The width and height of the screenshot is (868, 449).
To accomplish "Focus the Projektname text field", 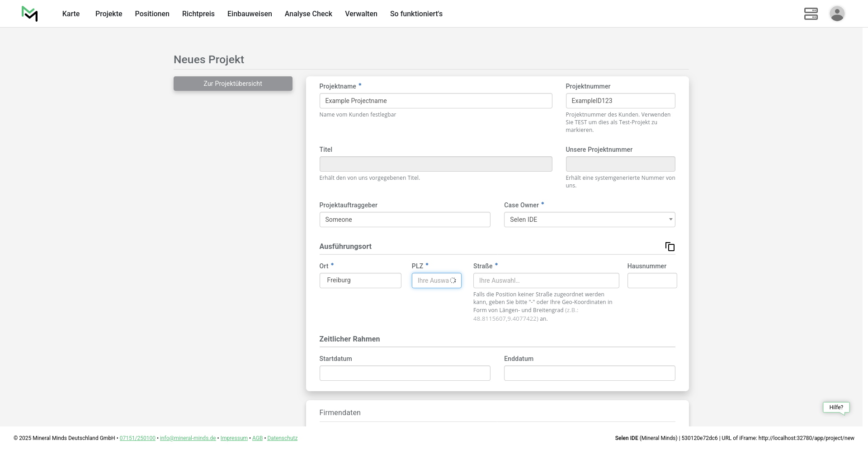I will (x=435, y=101).
